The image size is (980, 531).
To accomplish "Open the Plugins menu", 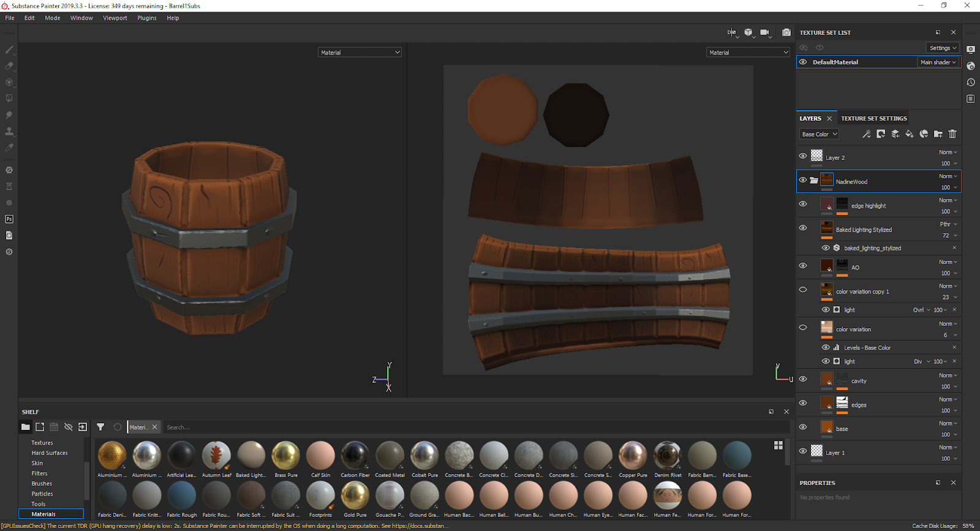I will pos(147,18).
